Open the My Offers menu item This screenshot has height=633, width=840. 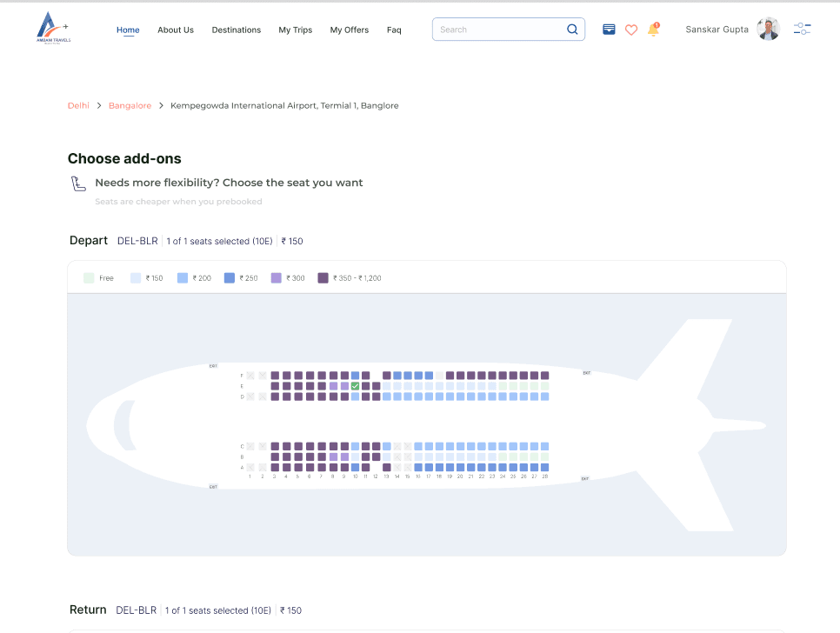pos(349,30)
